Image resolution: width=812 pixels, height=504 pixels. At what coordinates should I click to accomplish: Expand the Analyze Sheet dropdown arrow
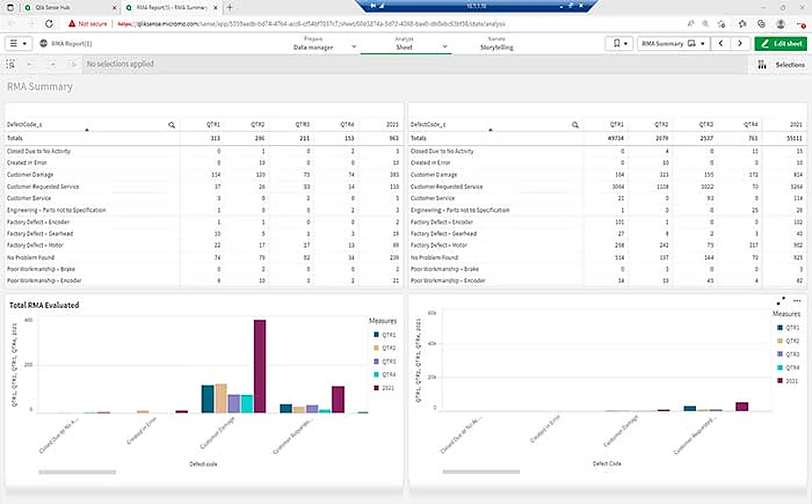click(445, 46)
